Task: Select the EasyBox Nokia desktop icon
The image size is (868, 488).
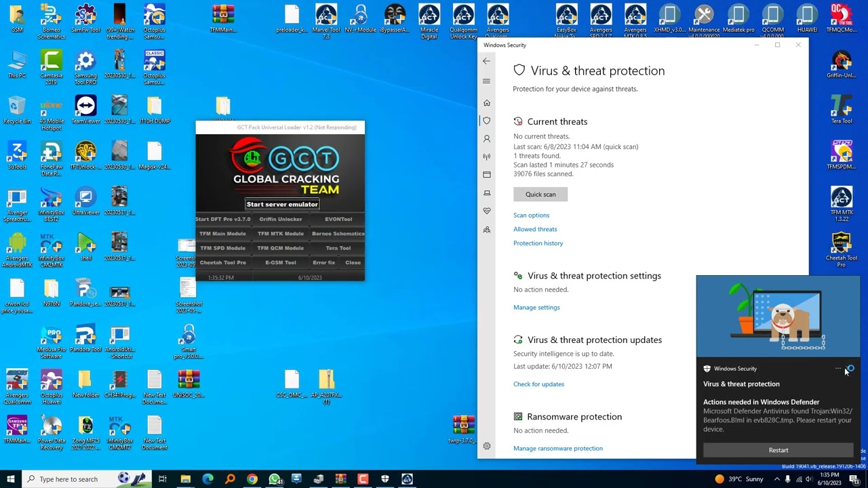Action: pyautogui.click(x=566, y=22)
